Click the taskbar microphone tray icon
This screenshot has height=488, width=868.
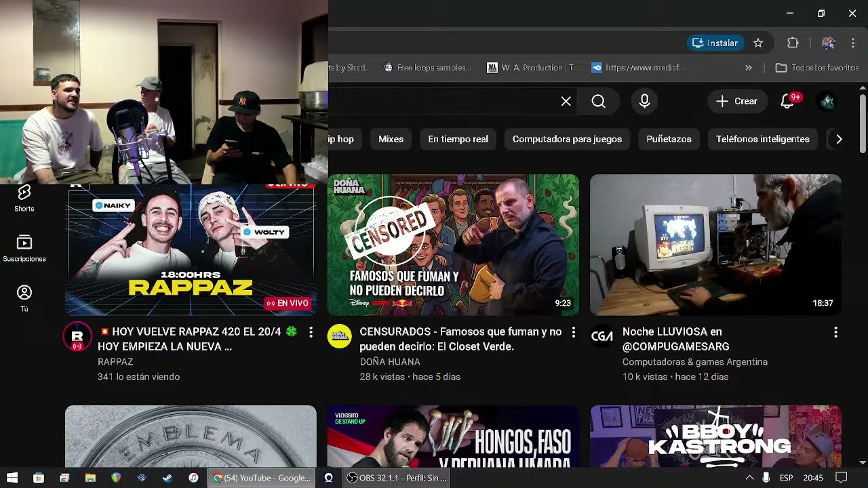point(766,478)
